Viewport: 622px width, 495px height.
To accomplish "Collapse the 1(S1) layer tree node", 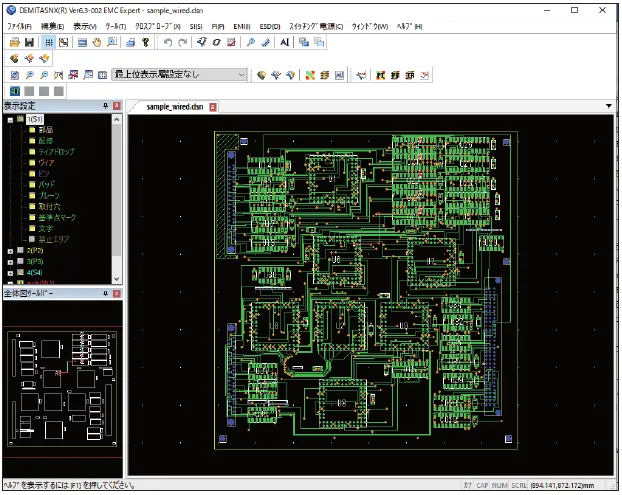I will click(10, 120).
